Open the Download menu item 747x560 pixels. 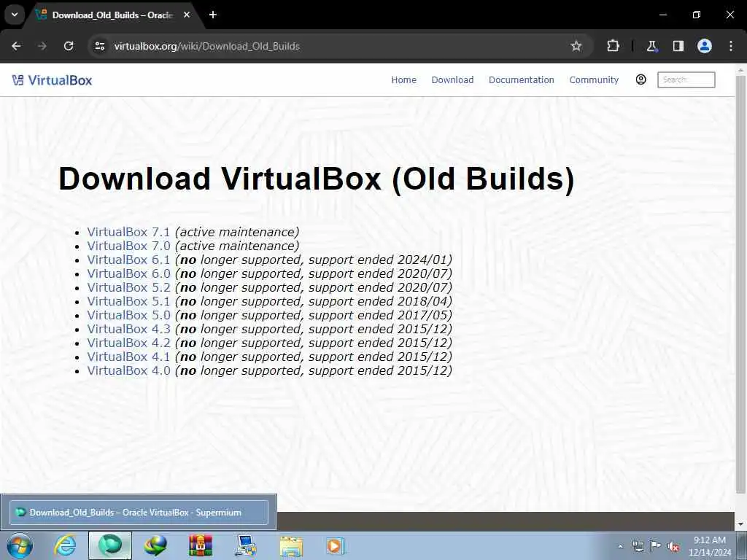point(452,80)
